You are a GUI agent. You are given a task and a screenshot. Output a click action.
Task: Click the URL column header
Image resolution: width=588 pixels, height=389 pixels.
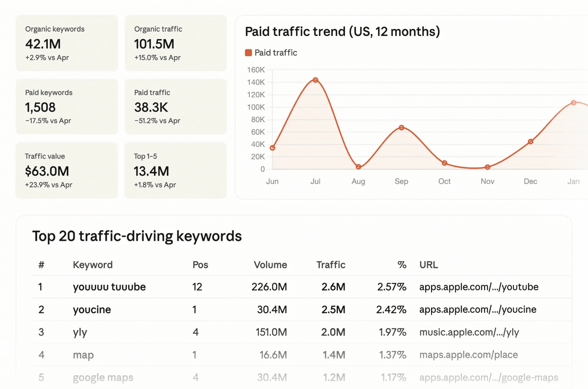click(x=429, y=265)
